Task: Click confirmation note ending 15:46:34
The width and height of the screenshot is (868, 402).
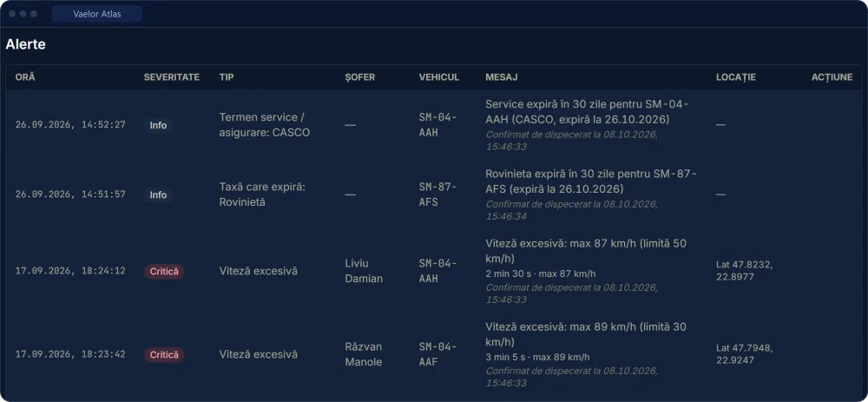Action: [x=571, y=210]
